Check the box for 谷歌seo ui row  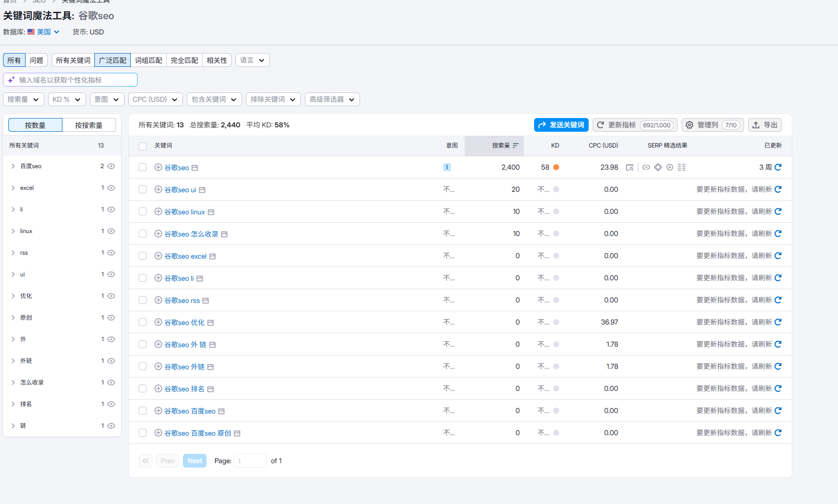[x=143, y=189]
